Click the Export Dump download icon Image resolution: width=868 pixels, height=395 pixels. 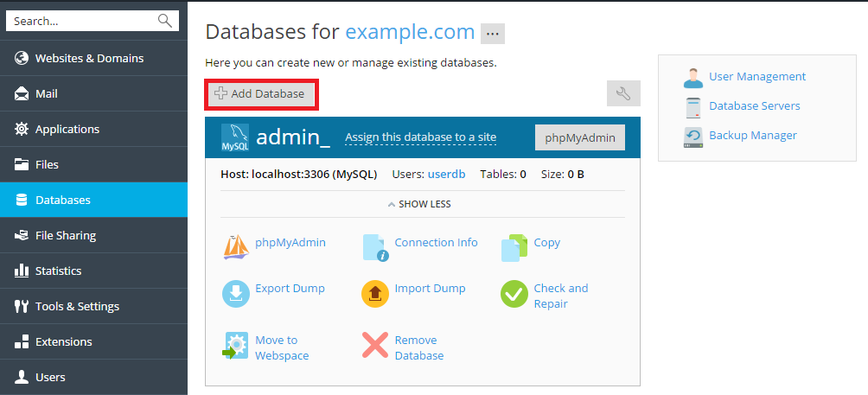pyautogui.click(x=236, y=293)
